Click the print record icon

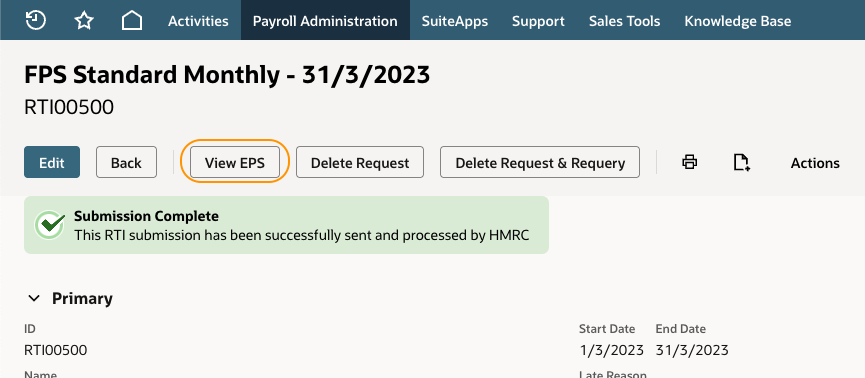pos(690,162)
